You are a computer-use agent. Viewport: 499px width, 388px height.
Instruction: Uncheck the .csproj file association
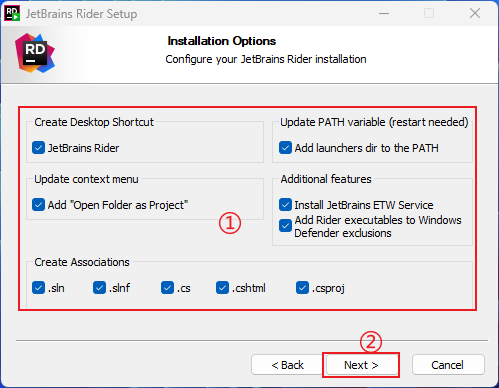point(302,287)
